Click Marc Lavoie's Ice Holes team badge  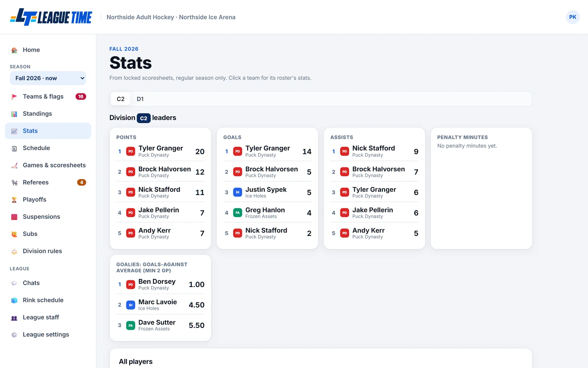[130, 305]
